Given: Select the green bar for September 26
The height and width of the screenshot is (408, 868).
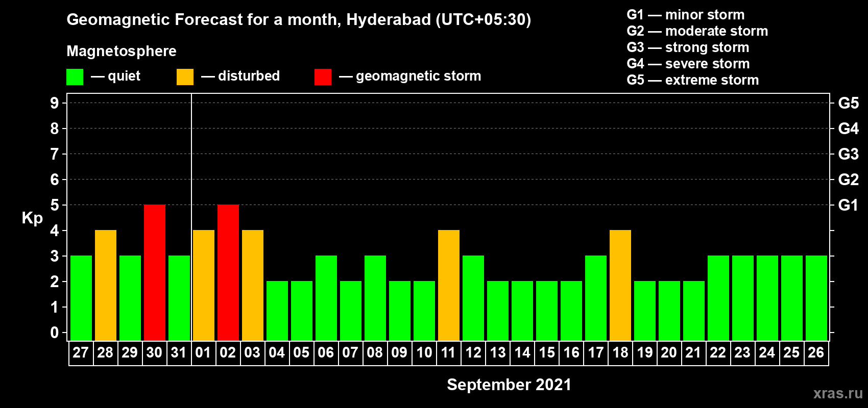Looking at the screenshot, I should pyautogui.click(x=816, y=298).
